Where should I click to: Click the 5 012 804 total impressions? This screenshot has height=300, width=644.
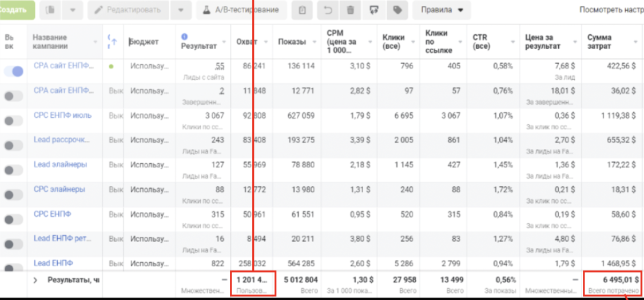301,280
